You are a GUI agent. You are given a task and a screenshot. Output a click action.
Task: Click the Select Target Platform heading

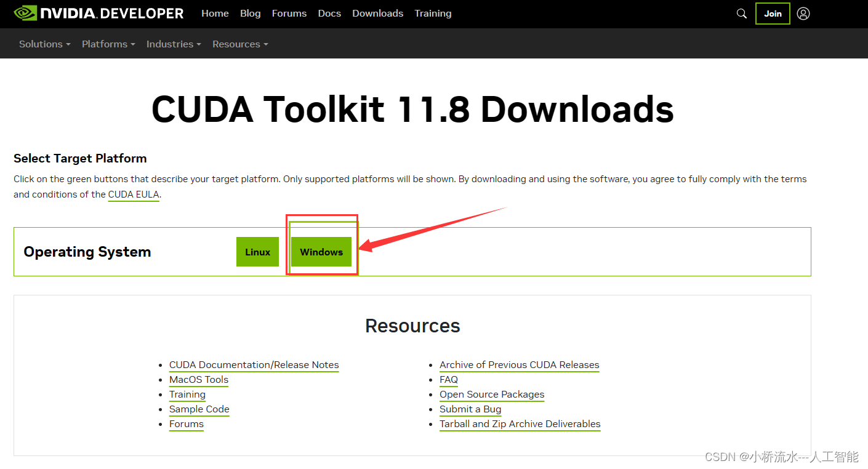click(x=80, y=158)
